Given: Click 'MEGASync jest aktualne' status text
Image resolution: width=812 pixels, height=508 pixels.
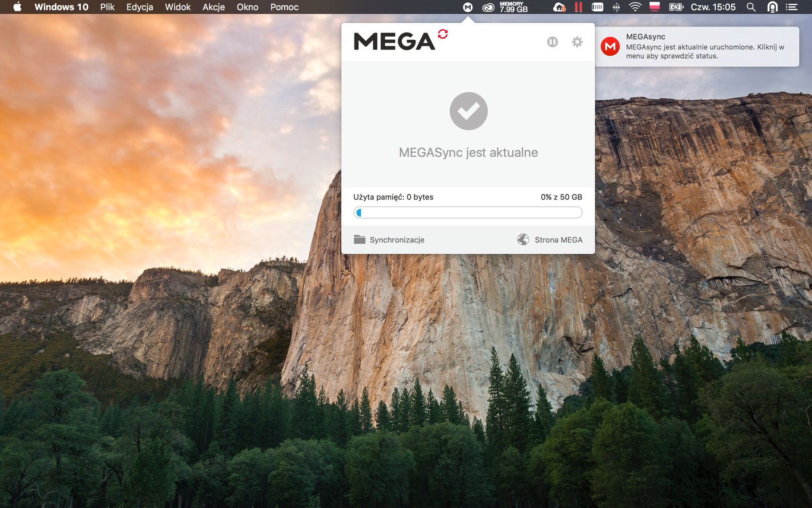Looking at the screenshot, I should [x=468, y=152].
